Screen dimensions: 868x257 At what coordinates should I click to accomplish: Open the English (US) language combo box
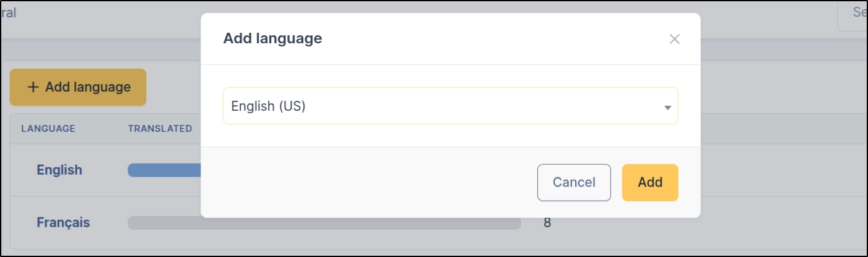tap(450, 106)
